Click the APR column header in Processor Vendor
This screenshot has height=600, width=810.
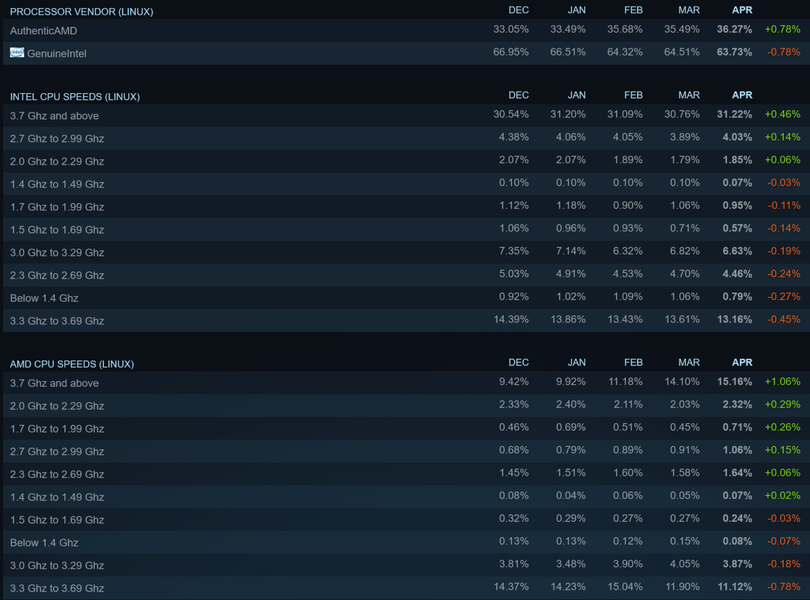(741, 10)
